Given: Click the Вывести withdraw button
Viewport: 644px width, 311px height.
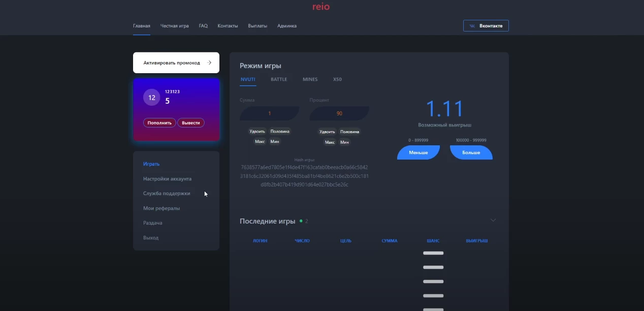Looking at the screenshot, I should (191, 122).
